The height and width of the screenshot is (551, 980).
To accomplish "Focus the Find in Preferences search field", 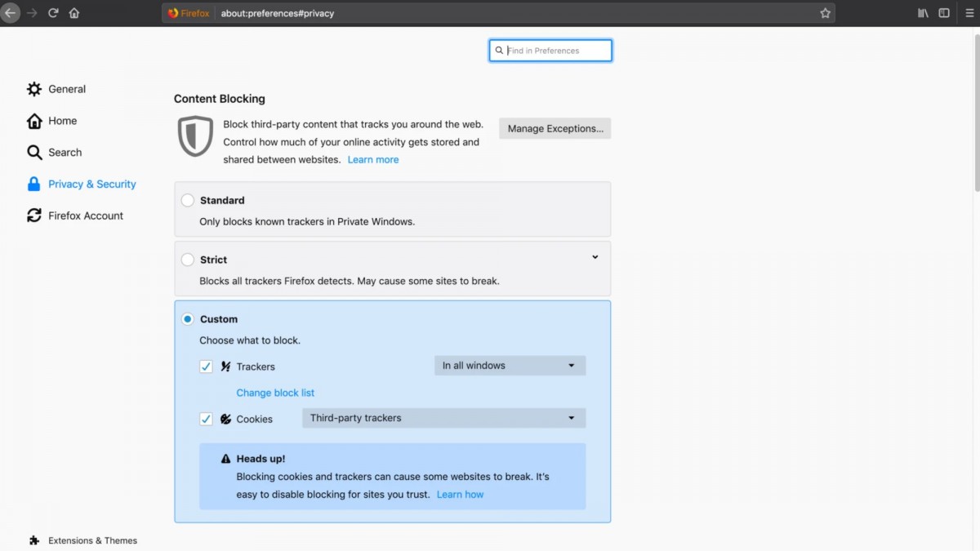I will click(550, 51).
